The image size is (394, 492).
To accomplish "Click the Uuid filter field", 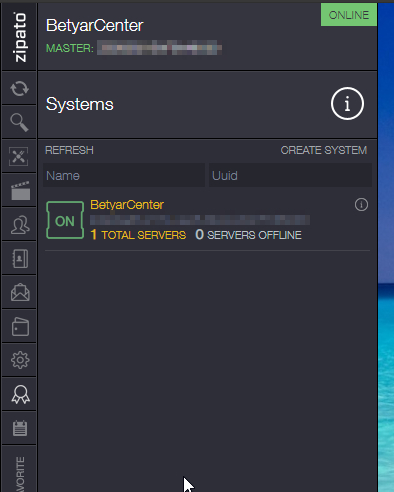I will coord(290,175).
